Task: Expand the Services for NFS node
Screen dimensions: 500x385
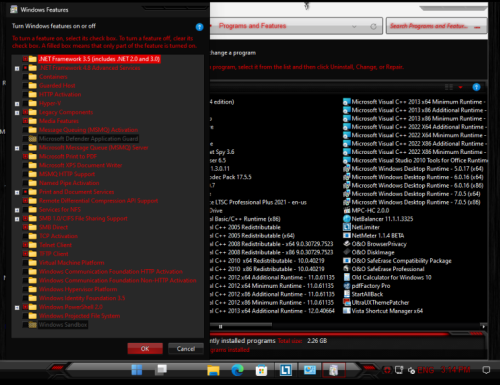Action: click(x=17, y=210)
